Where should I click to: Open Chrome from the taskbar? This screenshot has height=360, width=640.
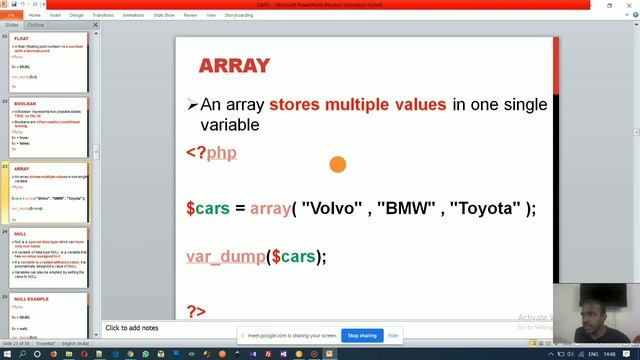point(130,354)
